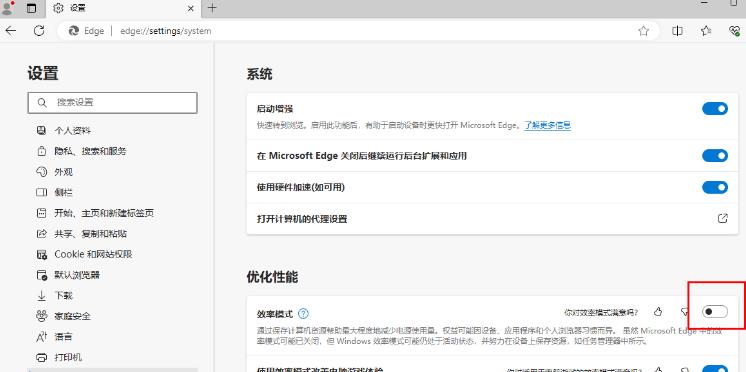Toggle 效率模式 switch
This screenshot has height=372, width=746.
point(715,312)
